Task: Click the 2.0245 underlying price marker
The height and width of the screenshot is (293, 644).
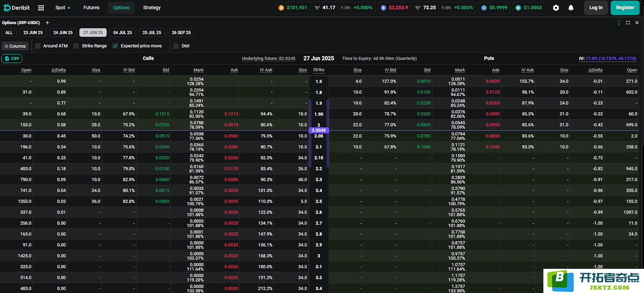Action: pyautogui.click(x=319, y=131)
